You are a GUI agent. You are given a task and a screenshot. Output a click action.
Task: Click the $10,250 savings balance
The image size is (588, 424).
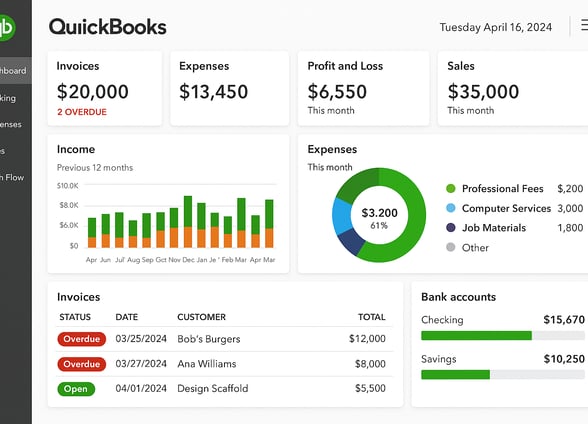(564, 359)
